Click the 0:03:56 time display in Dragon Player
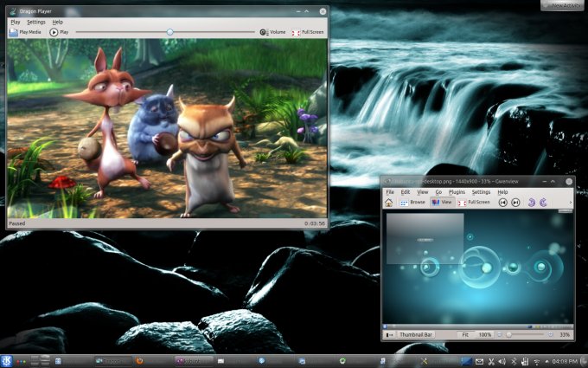 314,223
